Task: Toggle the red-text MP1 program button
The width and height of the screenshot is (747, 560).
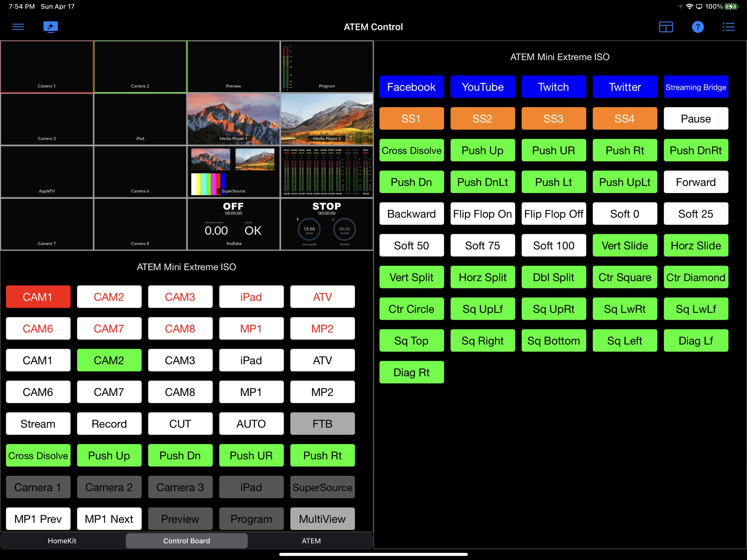Action: 251,329
